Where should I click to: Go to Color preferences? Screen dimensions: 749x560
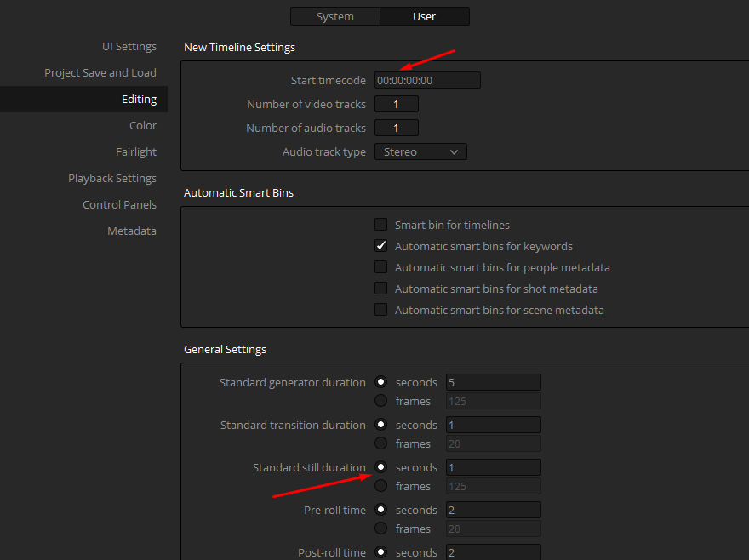[x=143, y=125]
